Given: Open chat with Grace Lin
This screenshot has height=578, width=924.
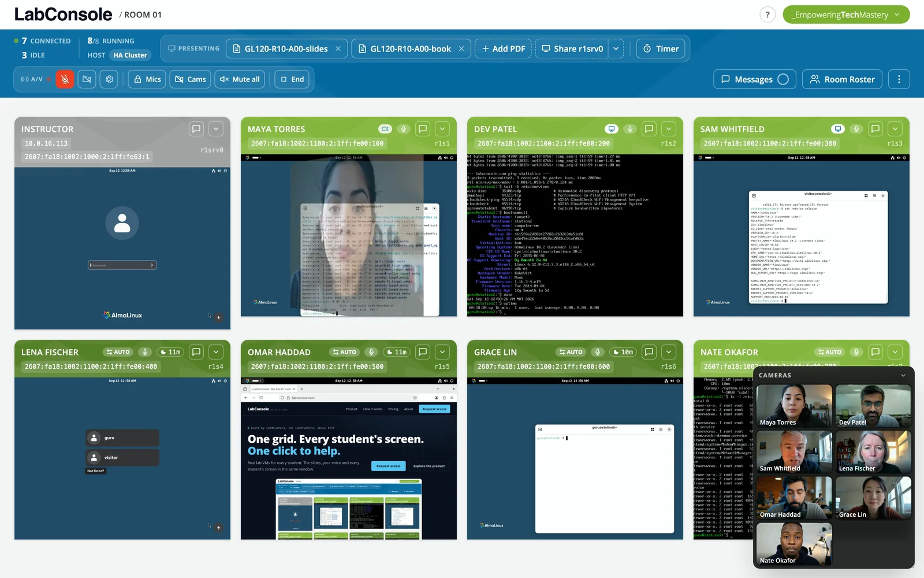Looking at the screenshot, I should click(649, 352).
